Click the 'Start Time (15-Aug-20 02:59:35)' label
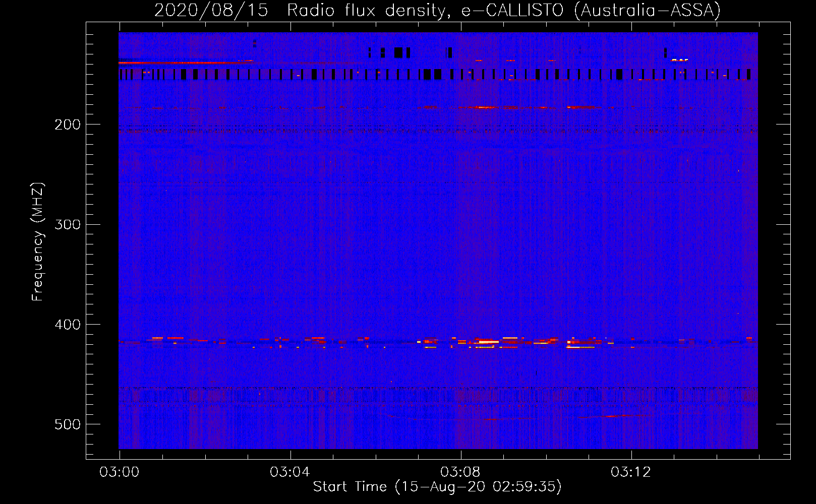Image resolution: width=816 pixels, height=504 pixels. (437, 487)
